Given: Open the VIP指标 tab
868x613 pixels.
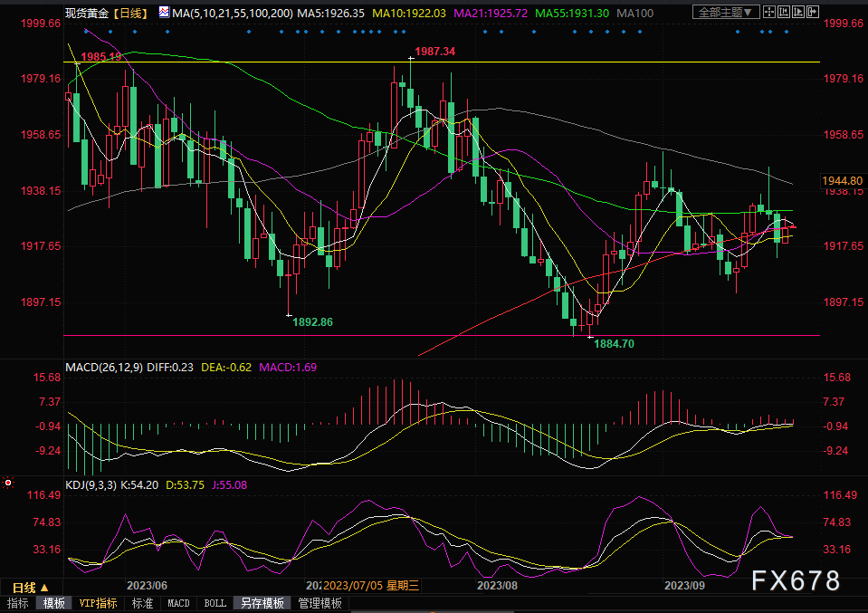Looking at the screenshot, I should pyautogui.click(x=98, y=604).
